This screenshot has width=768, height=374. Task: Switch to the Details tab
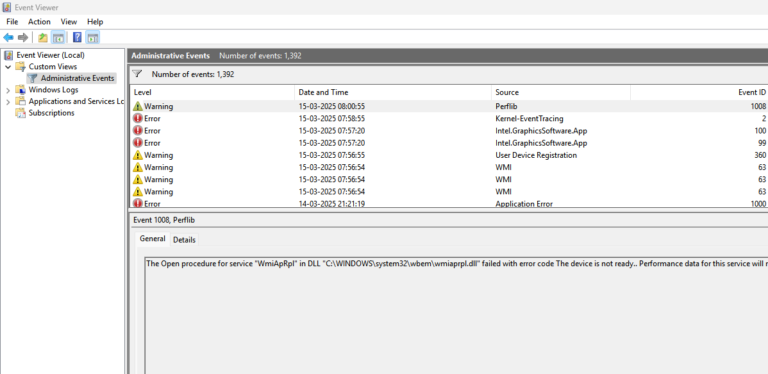click(184, 240)
